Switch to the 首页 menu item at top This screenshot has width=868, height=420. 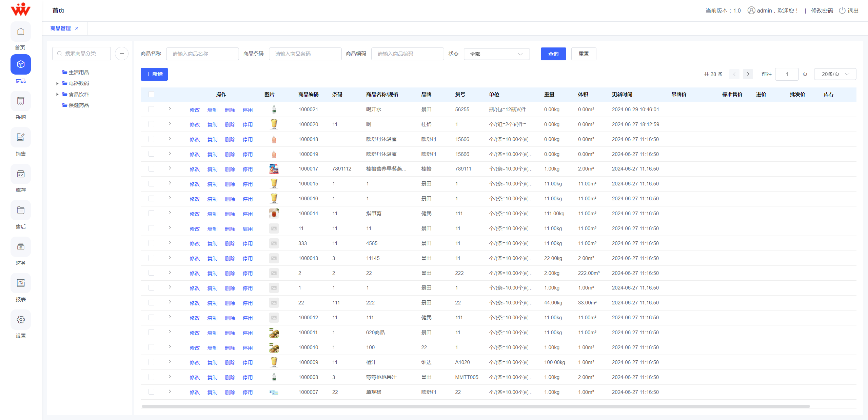click(58, 10)
